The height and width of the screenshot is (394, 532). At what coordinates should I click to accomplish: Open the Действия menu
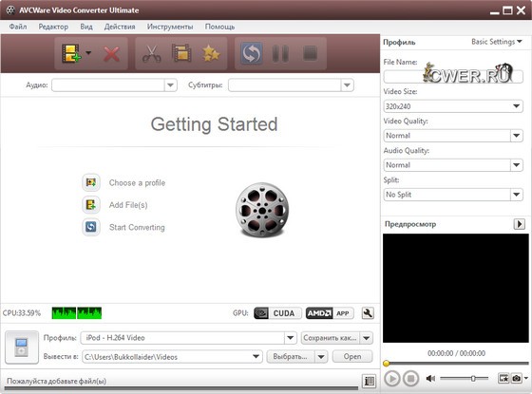120,27
